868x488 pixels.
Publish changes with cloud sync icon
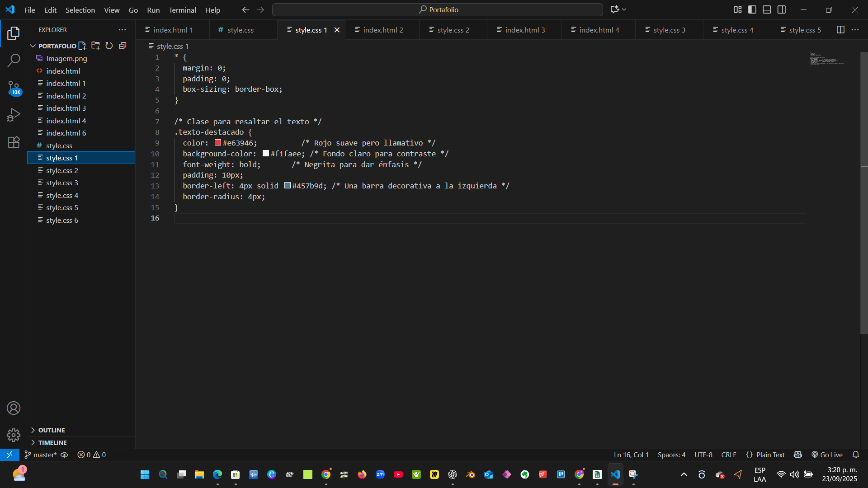[64, 455]
